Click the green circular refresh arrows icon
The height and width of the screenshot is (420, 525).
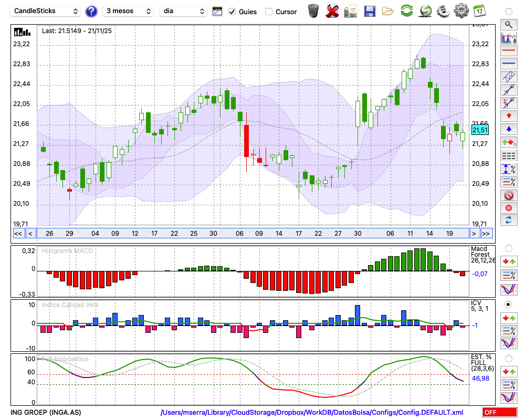[x=406, y=10]
